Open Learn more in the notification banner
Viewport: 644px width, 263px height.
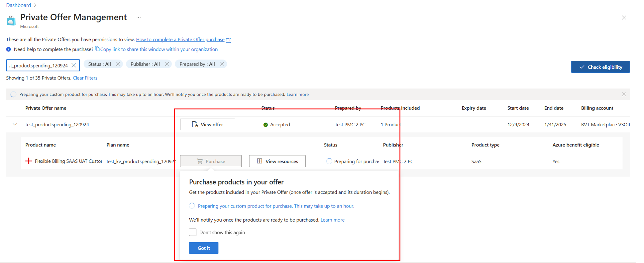tap(297, 94)
